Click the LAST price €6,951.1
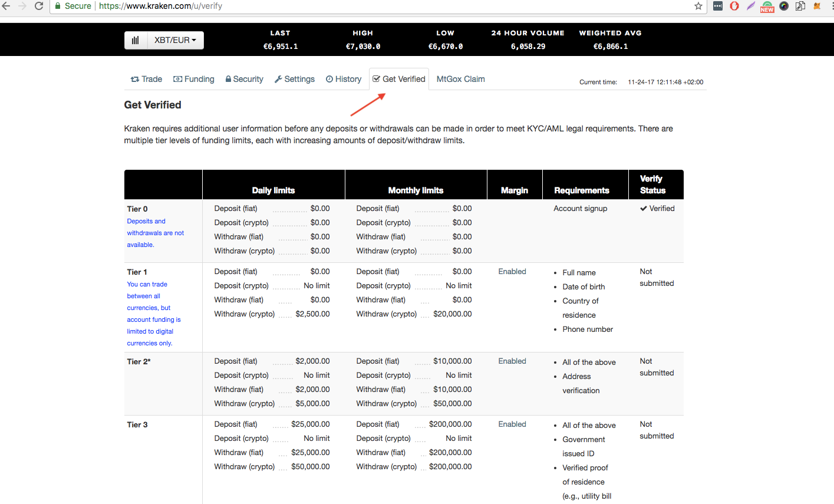This screenshot has height=504, width=834. tap(281, 47)
